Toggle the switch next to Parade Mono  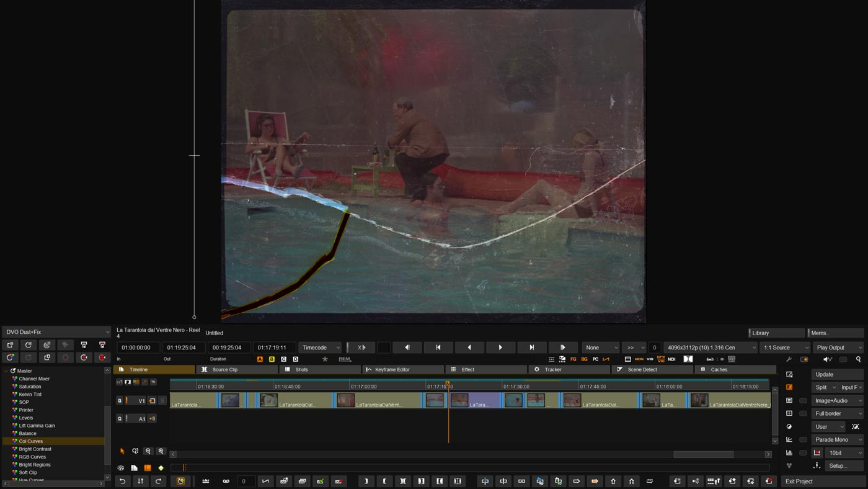coord(803,439)
